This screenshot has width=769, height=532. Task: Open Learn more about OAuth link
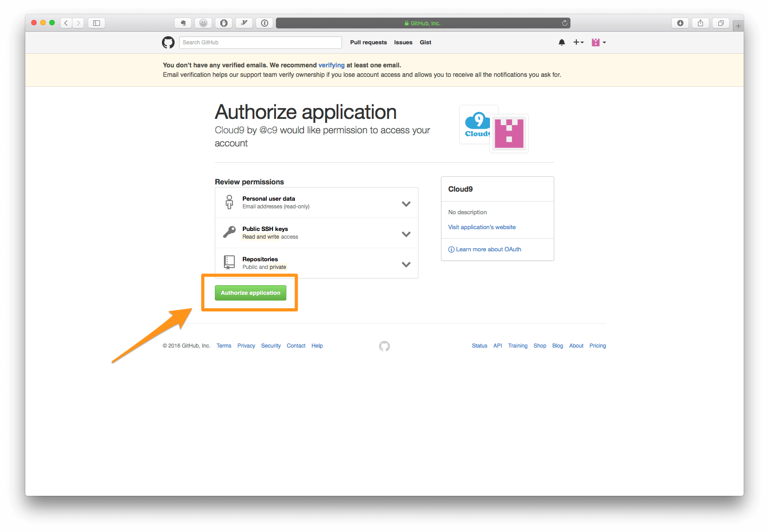485,250
